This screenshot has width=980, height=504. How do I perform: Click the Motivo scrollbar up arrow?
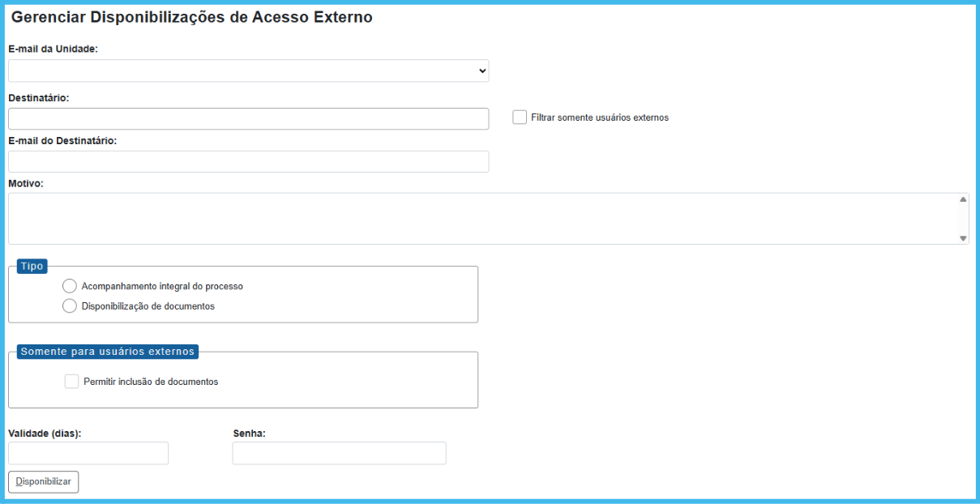(x=963, y=199)
